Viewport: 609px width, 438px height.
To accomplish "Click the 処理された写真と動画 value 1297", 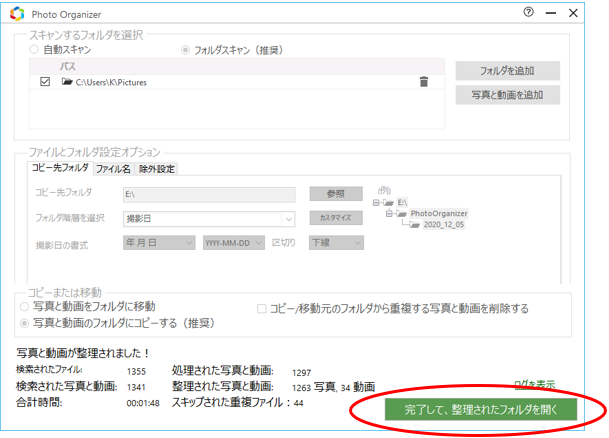I will 301,373.
